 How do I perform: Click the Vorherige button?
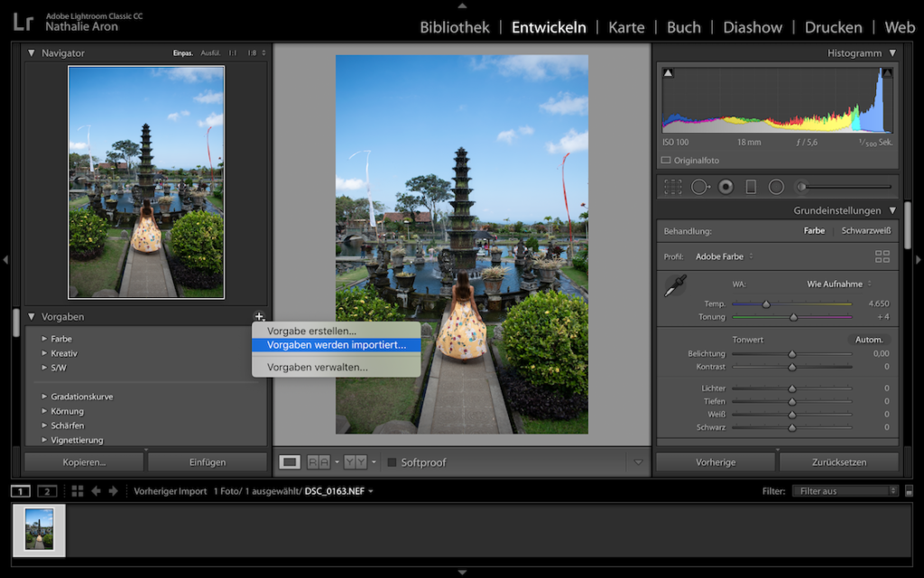[716, 462]
